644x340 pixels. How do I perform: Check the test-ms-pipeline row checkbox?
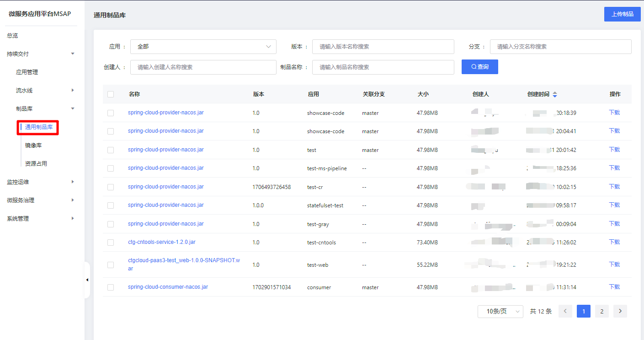click(x=111, y=168)
